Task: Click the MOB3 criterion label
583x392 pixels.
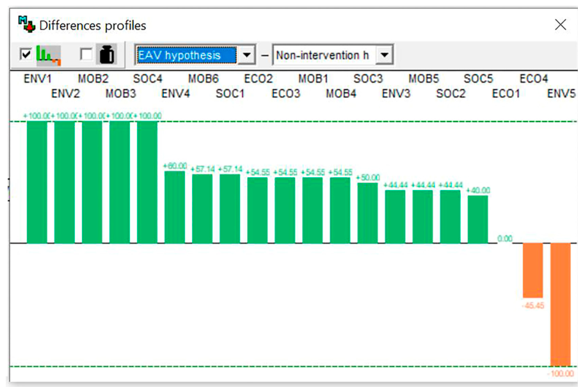Action: (x=121, y=93)
